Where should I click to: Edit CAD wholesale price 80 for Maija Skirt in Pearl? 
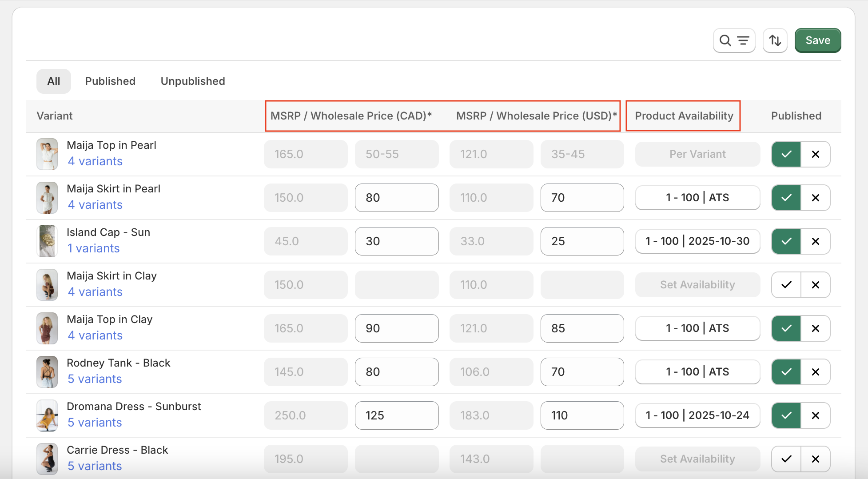[x=397, y=198]
